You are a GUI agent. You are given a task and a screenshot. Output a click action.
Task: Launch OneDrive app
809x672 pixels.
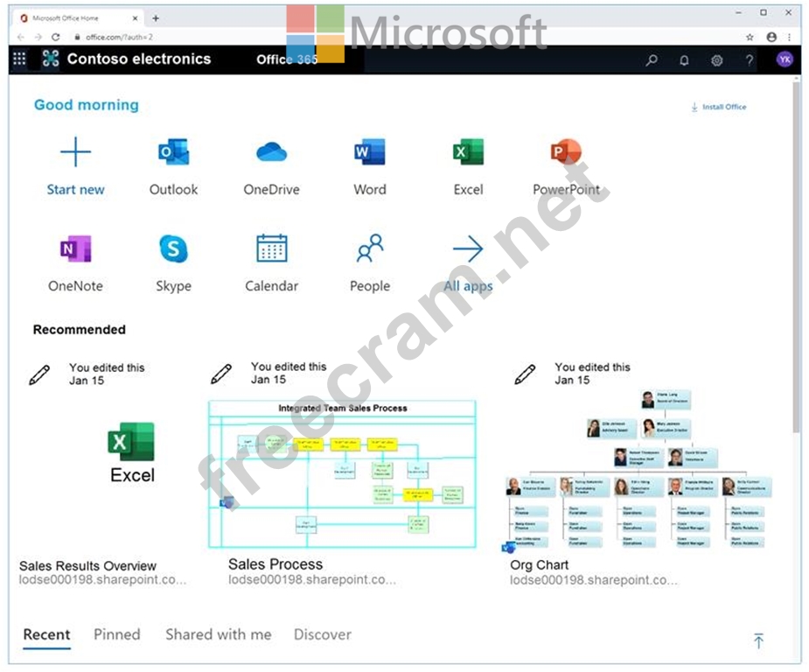point(271,152)
